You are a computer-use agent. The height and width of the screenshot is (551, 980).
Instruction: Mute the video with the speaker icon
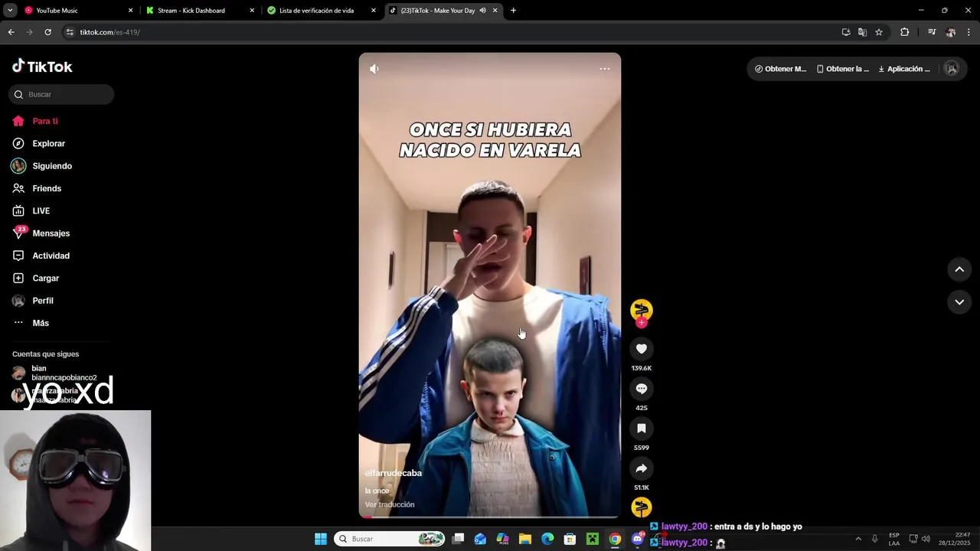tap(374, 69)
